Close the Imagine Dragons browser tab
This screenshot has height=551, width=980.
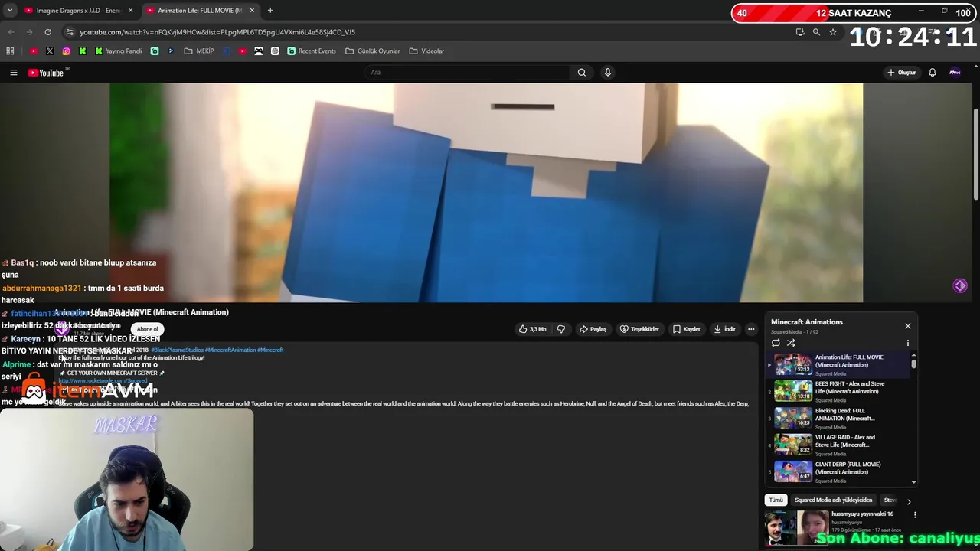tap(130, 11)
